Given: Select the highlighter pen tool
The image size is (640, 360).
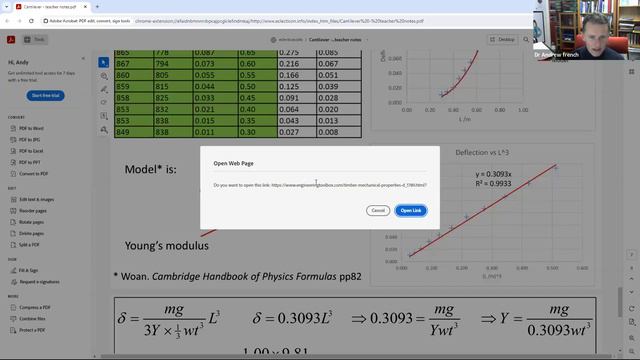Looking at the screenshot, I should [104, 89].
